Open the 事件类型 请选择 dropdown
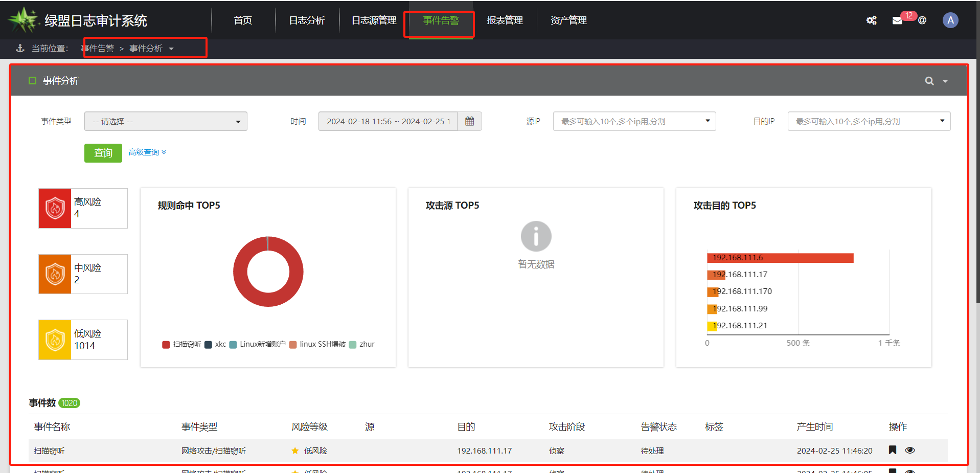The height and width of the screenshot is (473, 980). point(166,121)
